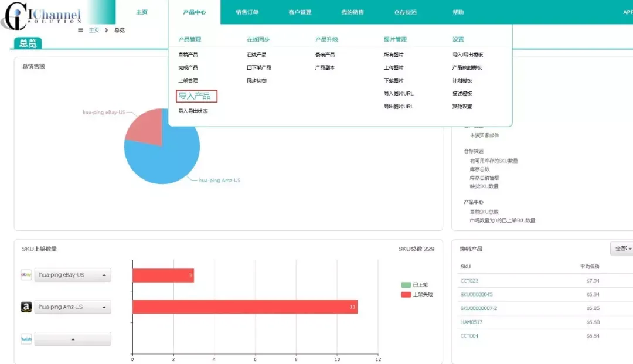
Task: Expand the empty Wish account dropdown
Action: pyautogui.click(x=73, y=339)
